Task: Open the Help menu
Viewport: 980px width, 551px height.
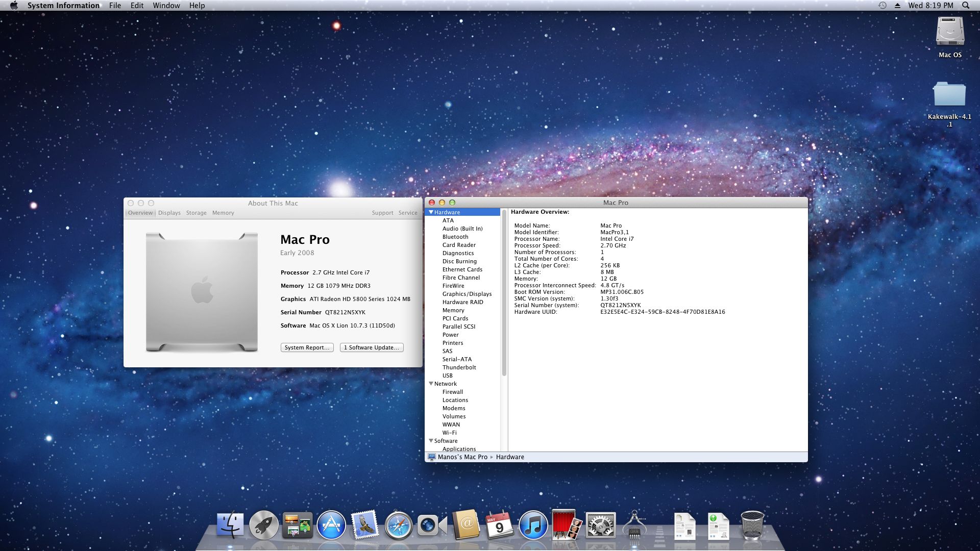Action: pyautogui.click(x=197, y=6)
